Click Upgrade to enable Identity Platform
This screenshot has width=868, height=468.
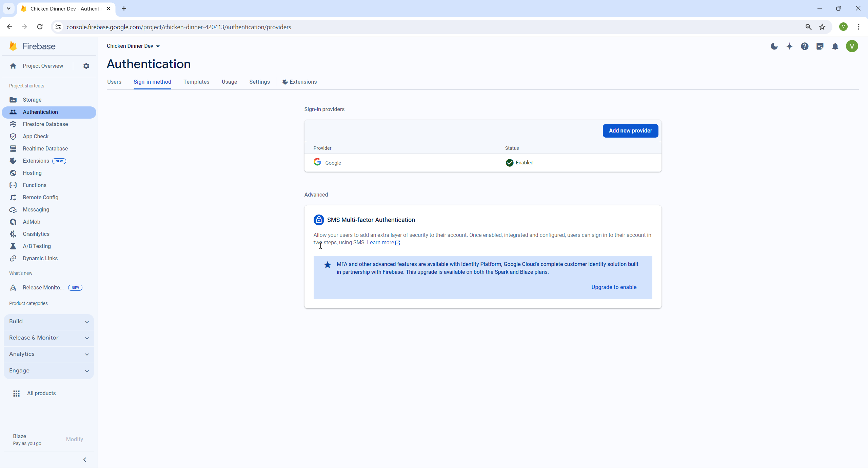(614, 287)
